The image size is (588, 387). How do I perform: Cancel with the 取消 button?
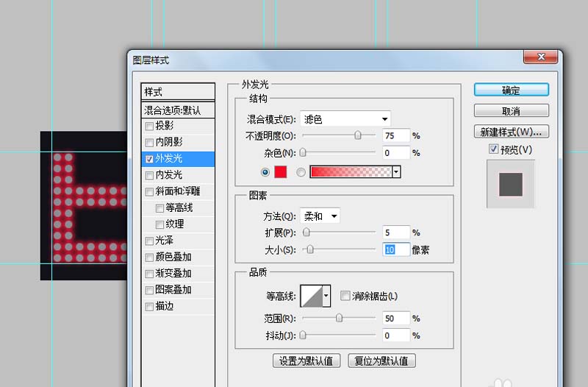coord(511,111)
